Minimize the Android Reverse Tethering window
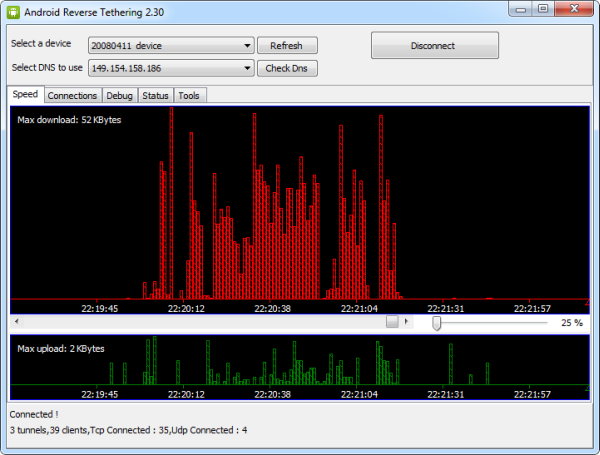 520,9
